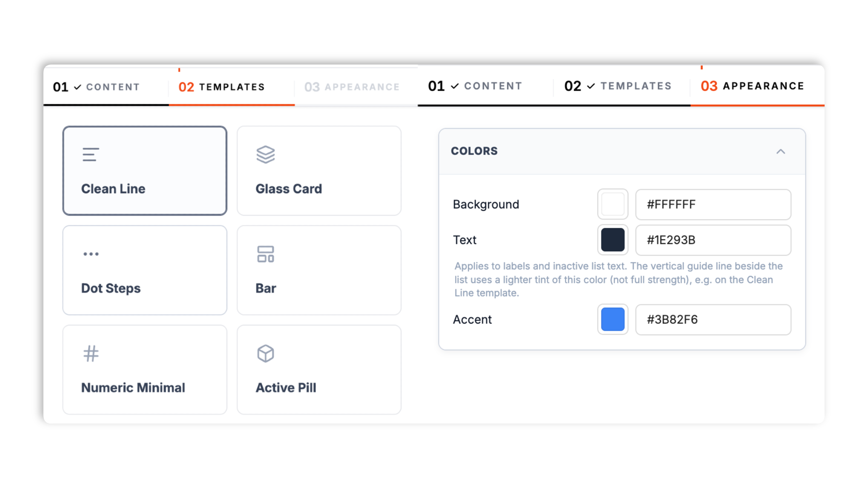Click the checkmark beside Templates in right panel

tap(591, 86)
